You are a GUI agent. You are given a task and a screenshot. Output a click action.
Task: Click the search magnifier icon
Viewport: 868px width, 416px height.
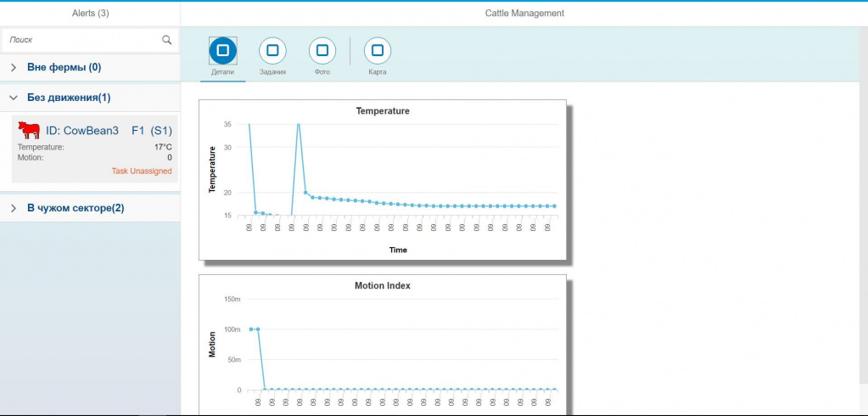pos(166,40)
